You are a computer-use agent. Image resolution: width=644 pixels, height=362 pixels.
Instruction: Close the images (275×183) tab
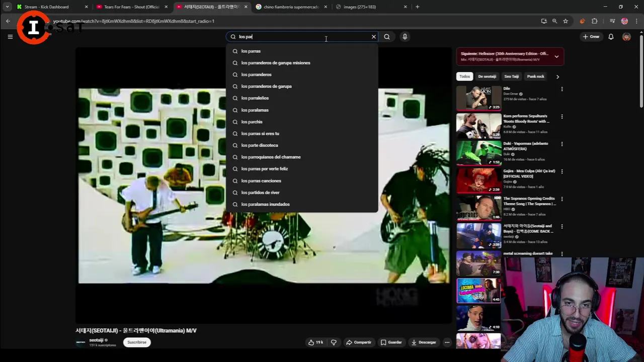tap(406, 7)
